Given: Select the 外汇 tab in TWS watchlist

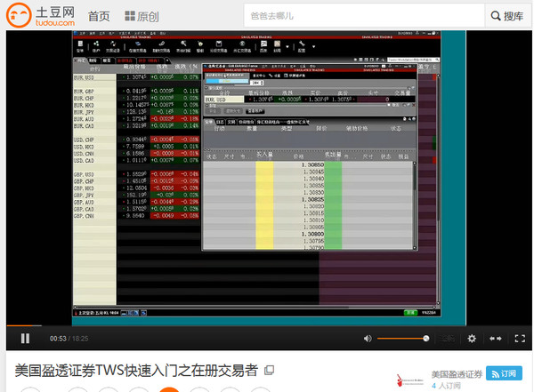Looking at the screenshot, I should (x=81, y=60).
